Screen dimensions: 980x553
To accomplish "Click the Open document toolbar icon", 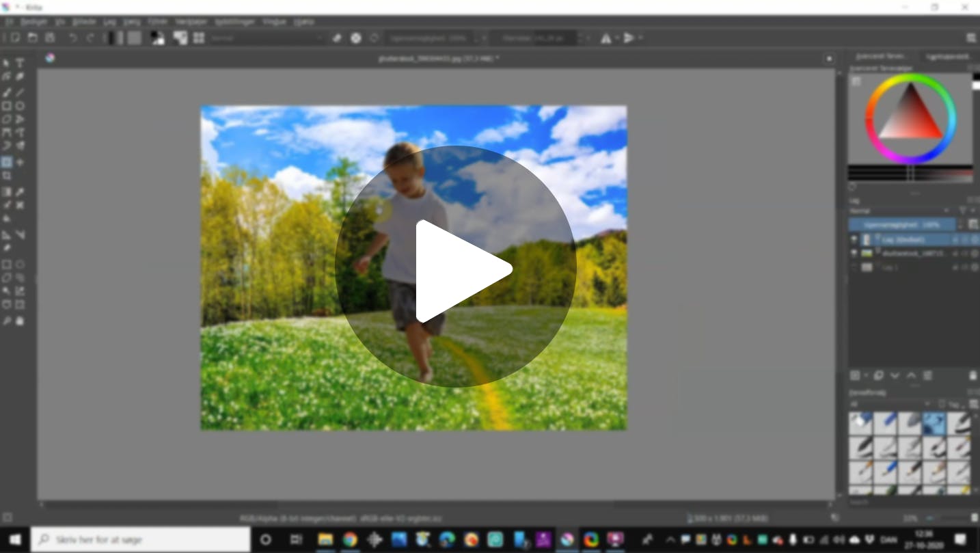I will (x=32, y=38).
